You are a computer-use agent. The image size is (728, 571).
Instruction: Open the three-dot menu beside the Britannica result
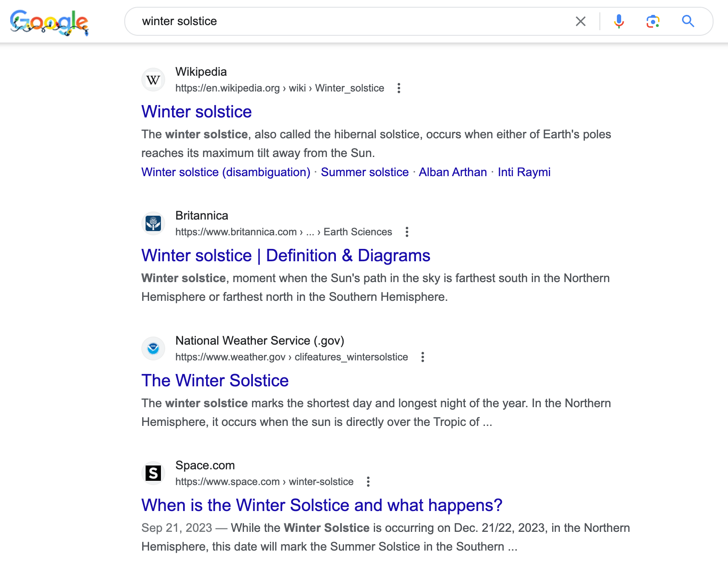(407, 232)
